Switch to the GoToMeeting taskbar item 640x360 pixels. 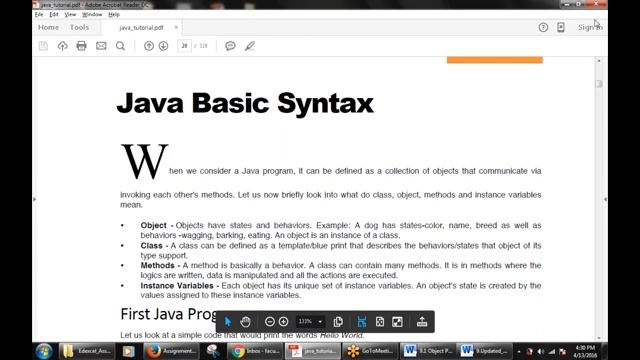[x=370, y=351]
